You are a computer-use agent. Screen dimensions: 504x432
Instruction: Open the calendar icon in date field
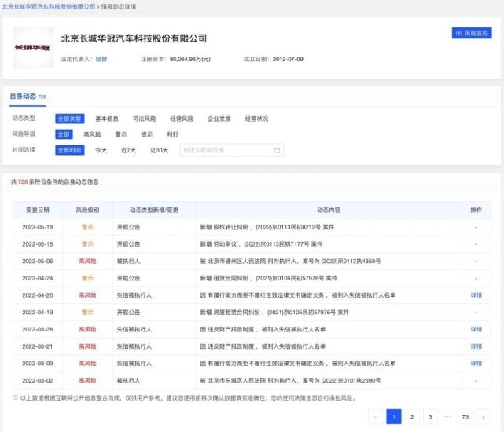[x=277, y=150]
